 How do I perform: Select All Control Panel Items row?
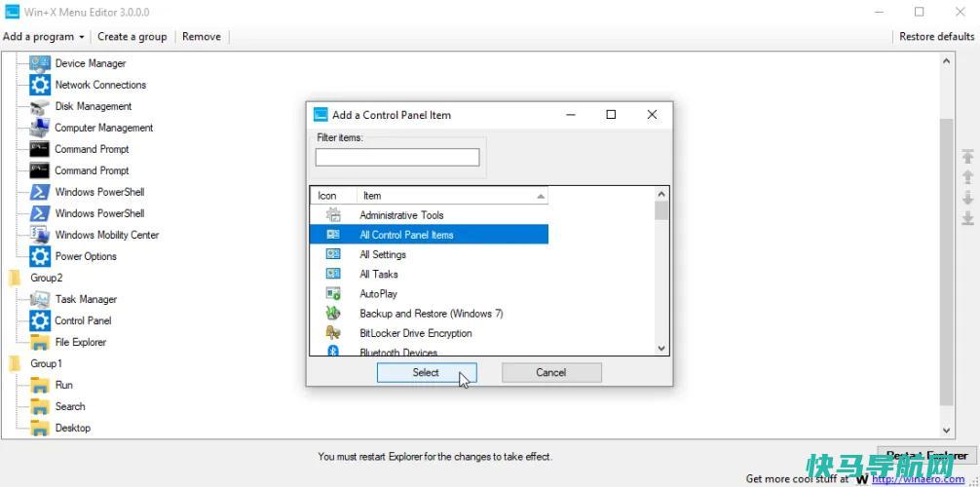click(430, 235)
